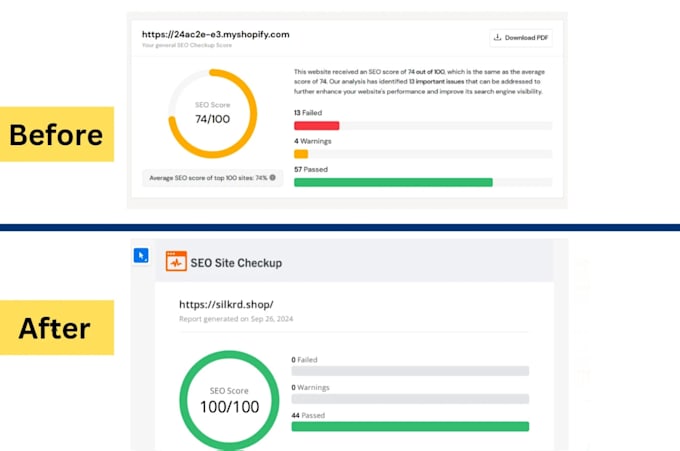Click the info icon beside average SEO score
This screenshot has height=451, width=680.
(272, 177)
